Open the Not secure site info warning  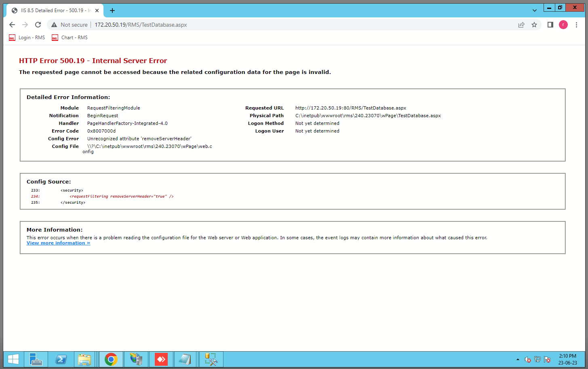click(70, 25)
